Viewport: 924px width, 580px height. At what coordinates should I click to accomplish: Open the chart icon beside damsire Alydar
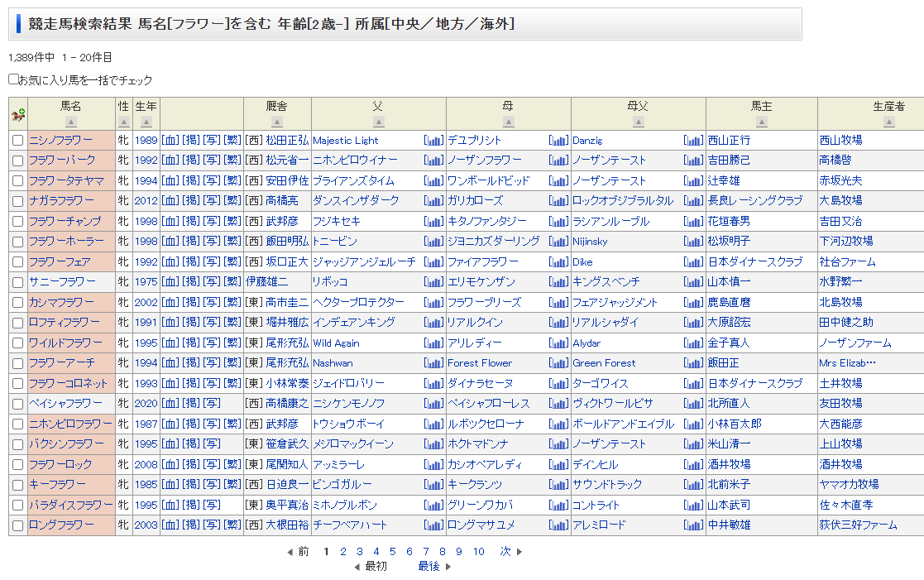click(x=693, y=343)
